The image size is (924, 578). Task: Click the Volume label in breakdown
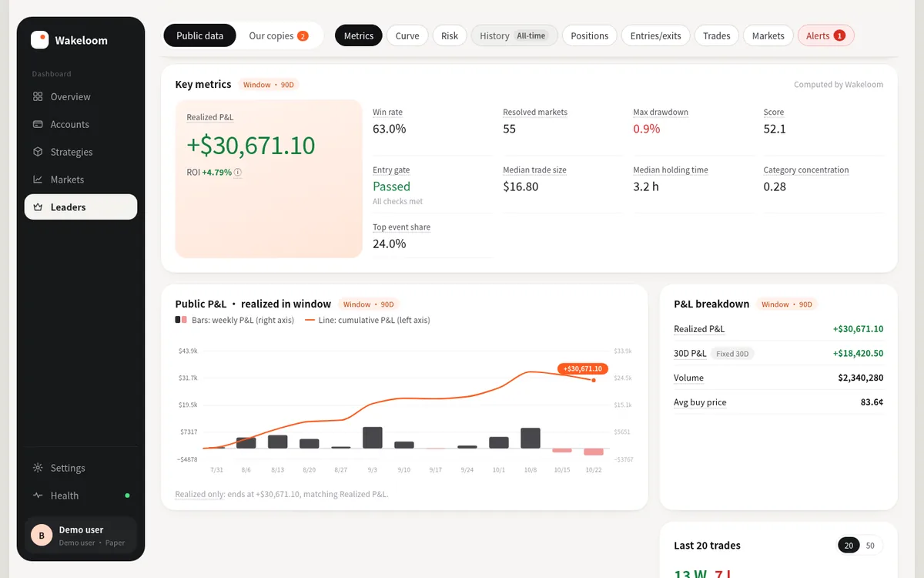[x=688, y=378]
